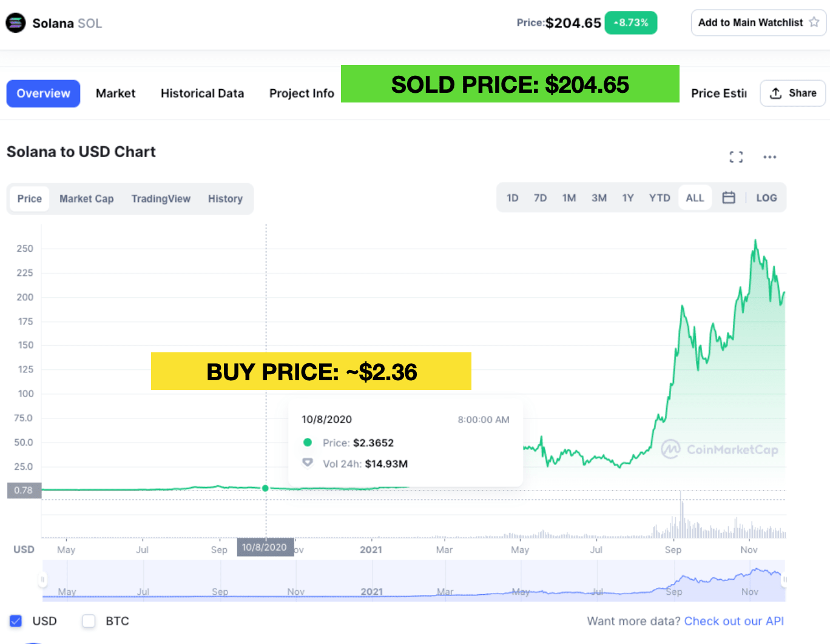Viewport: 830px width, 644px height.
Task: Click the Share button
Action: tap(792, 93)
